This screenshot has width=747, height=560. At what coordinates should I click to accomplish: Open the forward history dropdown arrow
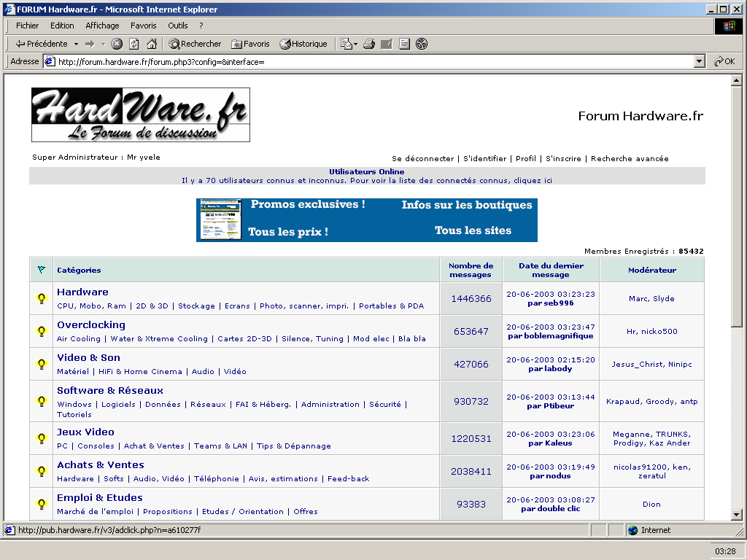(103, 44)
